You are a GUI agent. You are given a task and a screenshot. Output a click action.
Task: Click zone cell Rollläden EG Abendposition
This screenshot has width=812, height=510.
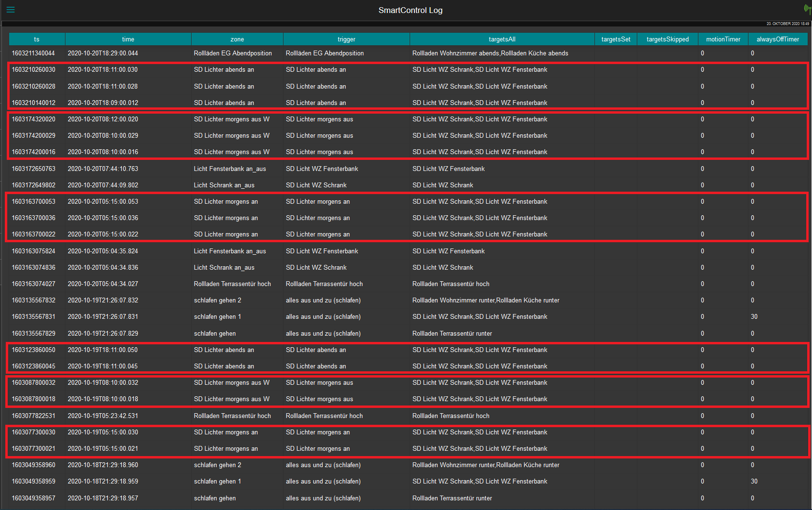[232, 53]
